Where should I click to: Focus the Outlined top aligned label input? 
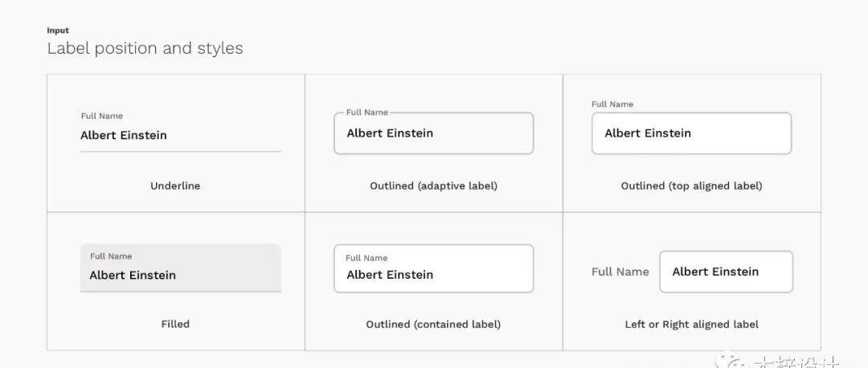pyautogui.click(x=691, y=133)
